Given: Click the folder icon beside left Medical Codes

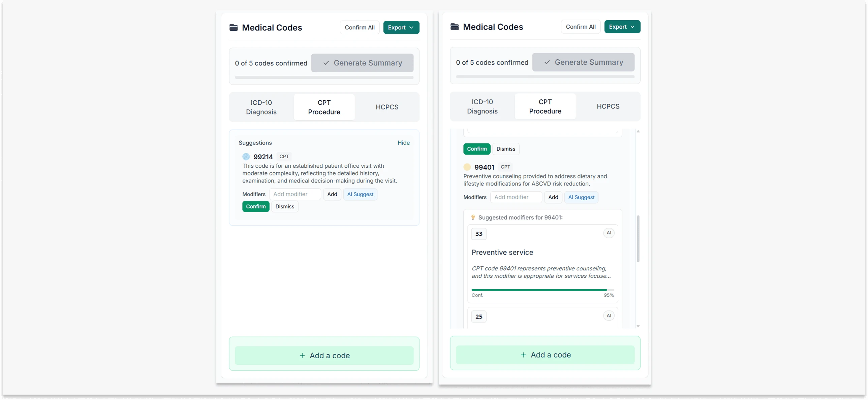Looking at the screenshot, I should 234,28.
